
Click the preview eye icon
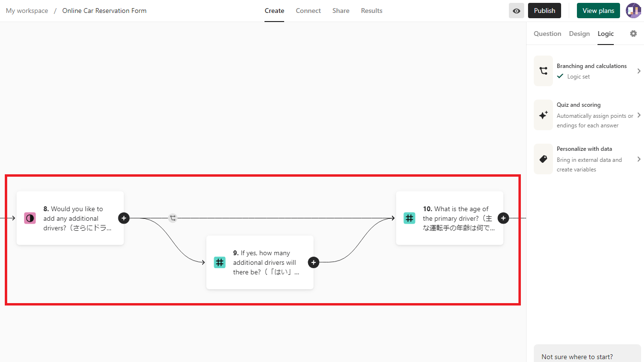pyautogui.click(x=516, y=11)
